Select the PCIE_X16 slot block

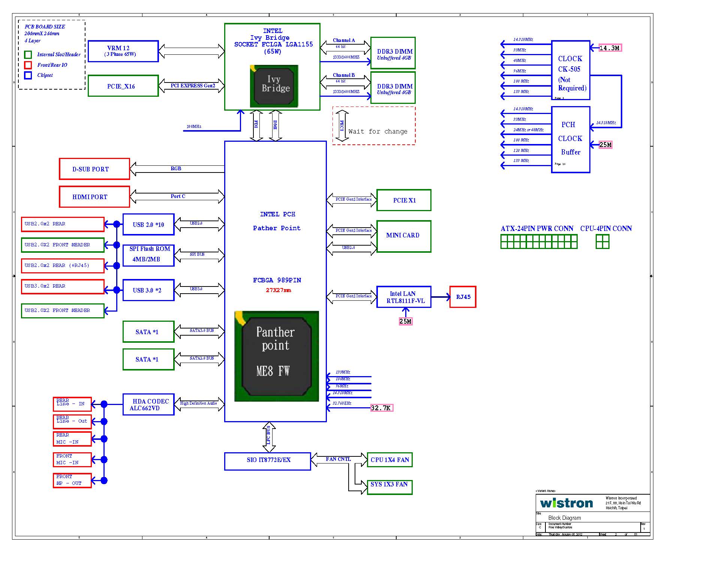123,86
